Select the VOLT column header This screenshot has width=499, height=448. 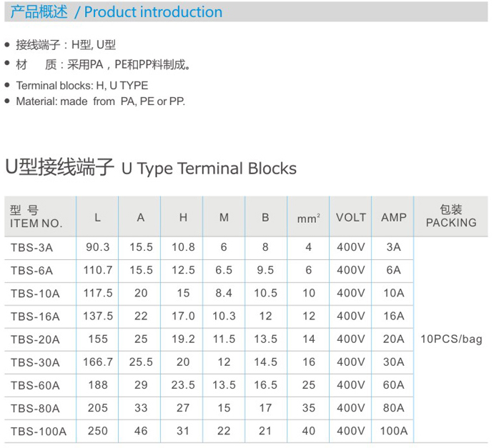[350, 217]
